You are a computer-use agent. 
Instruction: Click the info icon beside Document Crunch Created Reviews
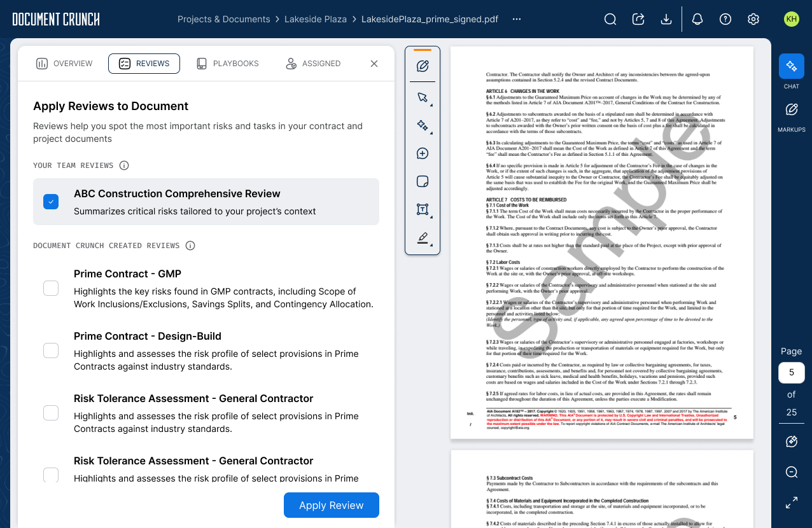[x=190, y=246]
